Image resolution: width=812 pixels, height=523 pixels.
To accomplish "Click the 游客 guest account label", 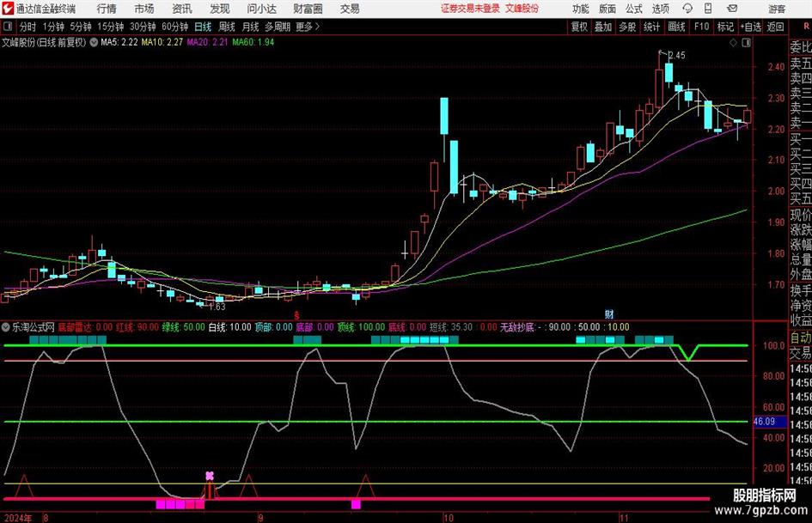I will [777, 9].
